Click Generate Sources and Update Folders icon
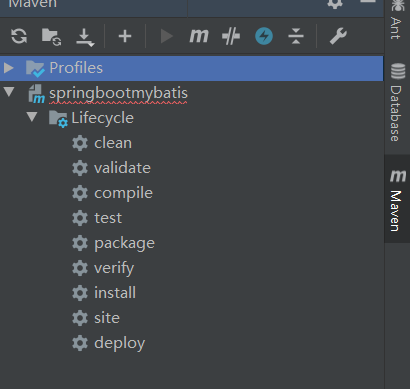This screenshot has width=410, height=389. [x=51, y=36]
